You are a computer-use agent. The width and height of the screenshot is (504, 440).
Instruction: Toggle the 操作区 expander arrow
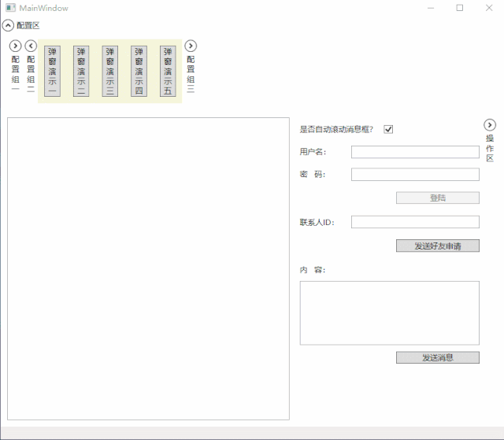pyautogui.click(x=490, y=125)
